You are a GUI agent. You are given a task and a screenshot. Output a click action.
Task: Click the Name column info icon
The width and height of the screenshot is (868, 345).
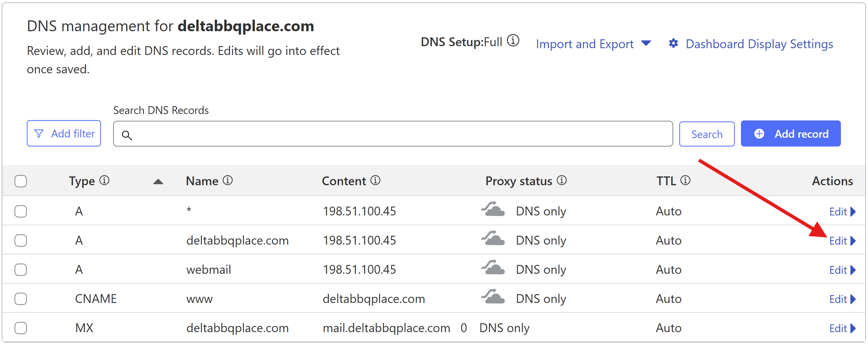pyautogui.click(x=228, y=180)
